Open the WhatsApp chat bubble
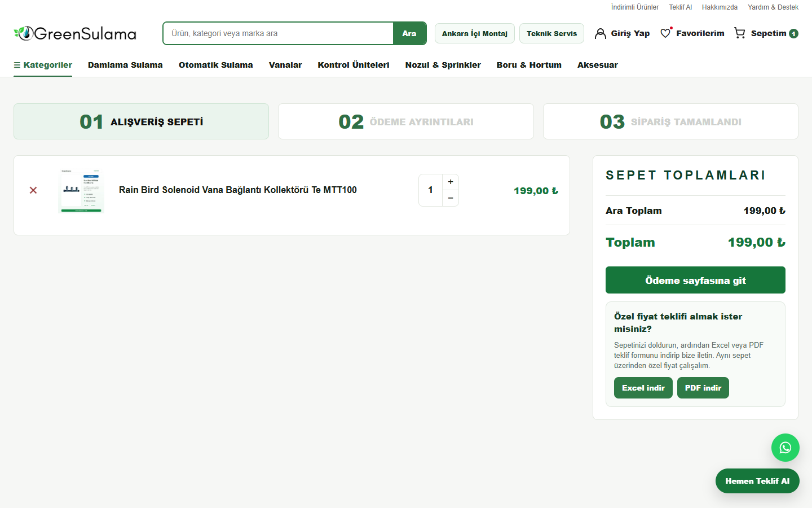 point(785,448)
